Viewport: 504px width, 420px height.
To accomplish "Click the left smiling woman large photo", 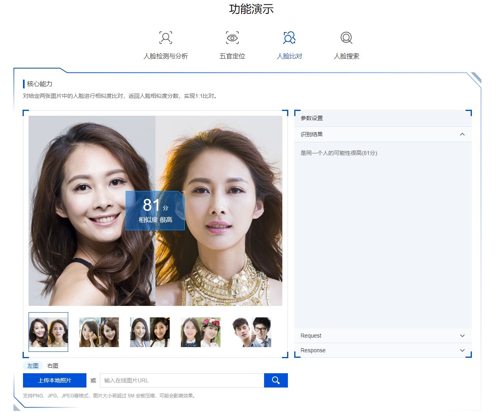I will tap(92, 211).
